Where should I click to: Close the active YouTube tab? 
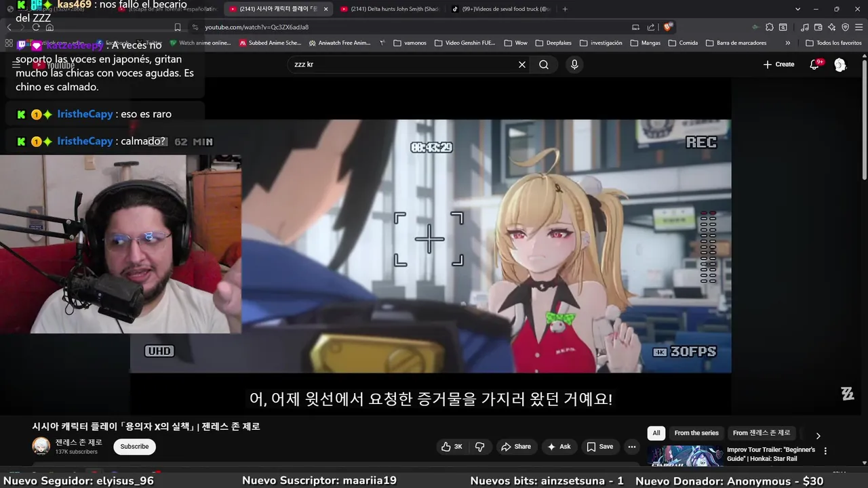(x=325, y=9)
